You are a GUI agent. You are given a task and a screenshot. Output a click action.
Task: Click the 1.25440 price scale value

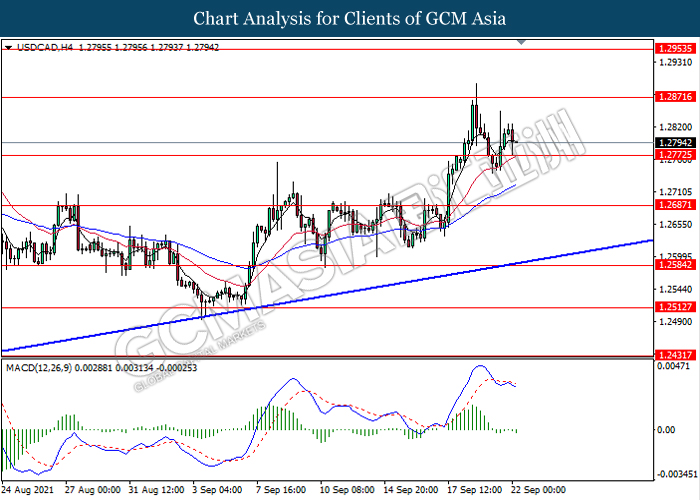tap(675, 290)
